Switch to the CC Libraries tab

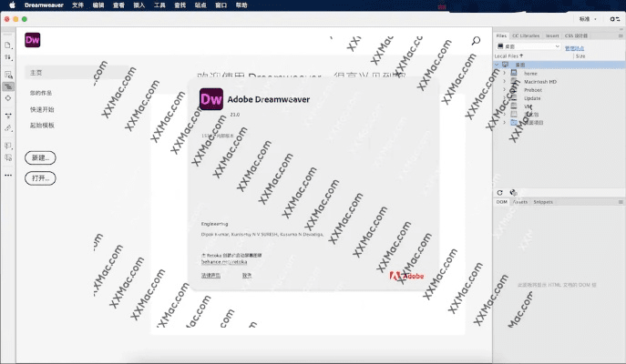[x=525, y=35]
